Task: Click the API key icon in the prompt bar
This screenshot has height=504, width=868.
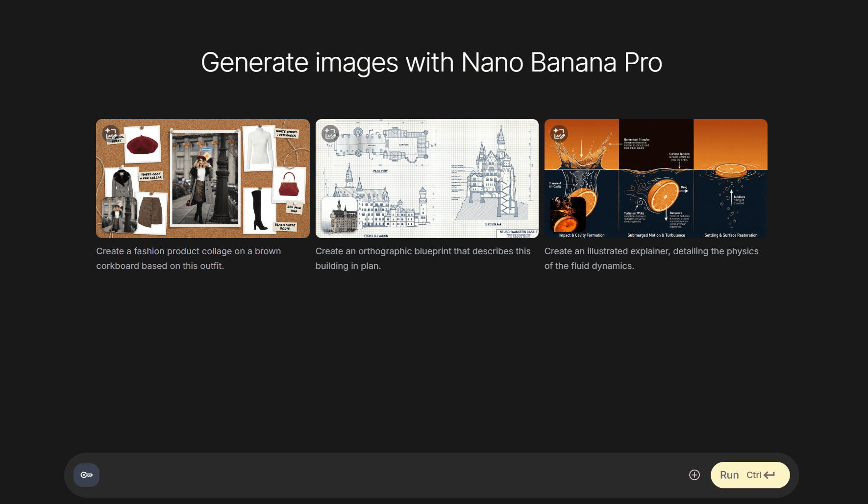Action: [86, 475]
